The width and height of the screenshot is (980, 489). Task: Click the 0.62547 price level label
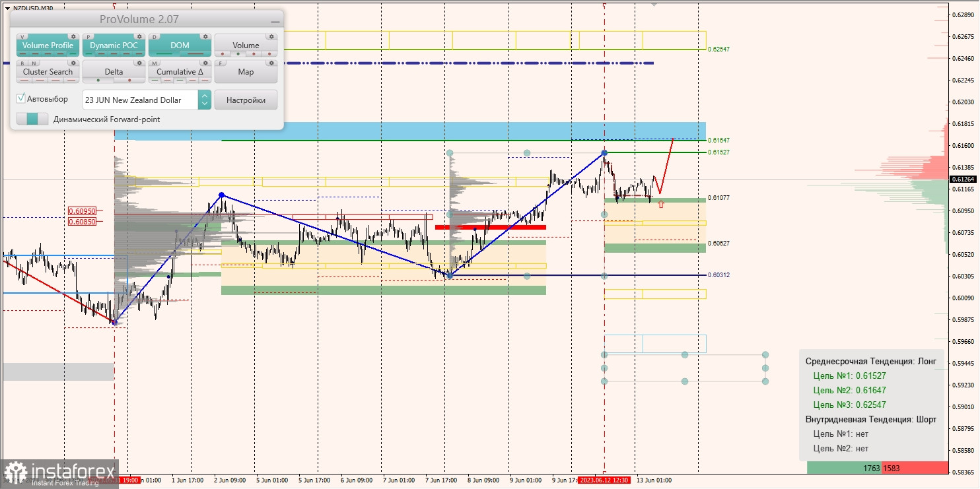pyautogui.click(x=718, y=49)
